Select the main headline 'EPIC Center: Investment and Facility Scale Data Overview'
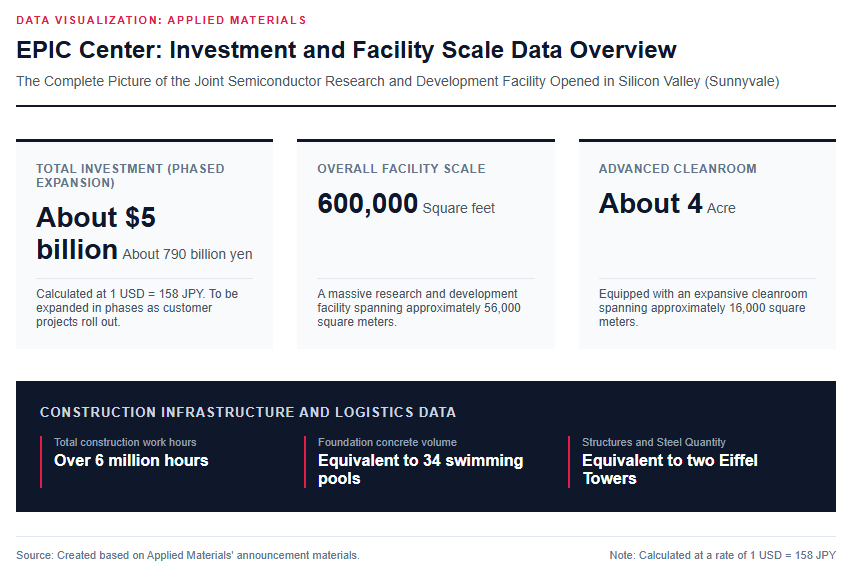Viewport: 852px width, 577px height. click(346, 50)
